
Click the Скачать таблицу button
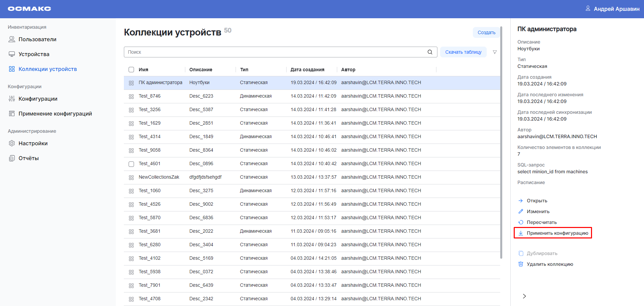[x=463, y=52]
